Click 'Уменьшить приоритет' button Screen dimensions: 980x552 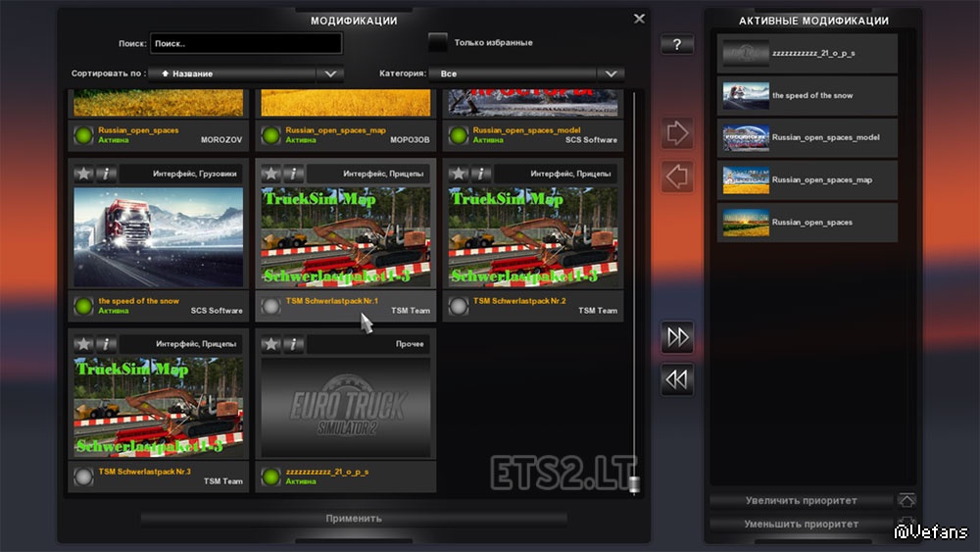click(802, 524)
